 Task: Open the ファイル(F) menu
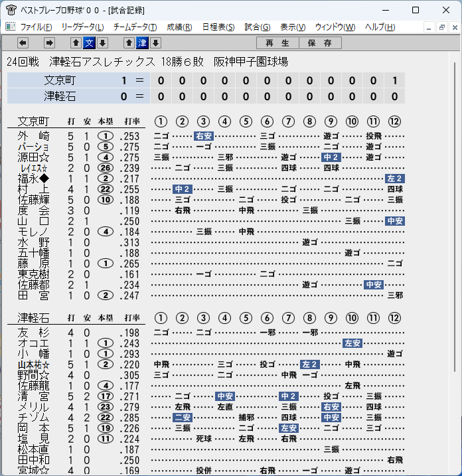coord(36,27)
